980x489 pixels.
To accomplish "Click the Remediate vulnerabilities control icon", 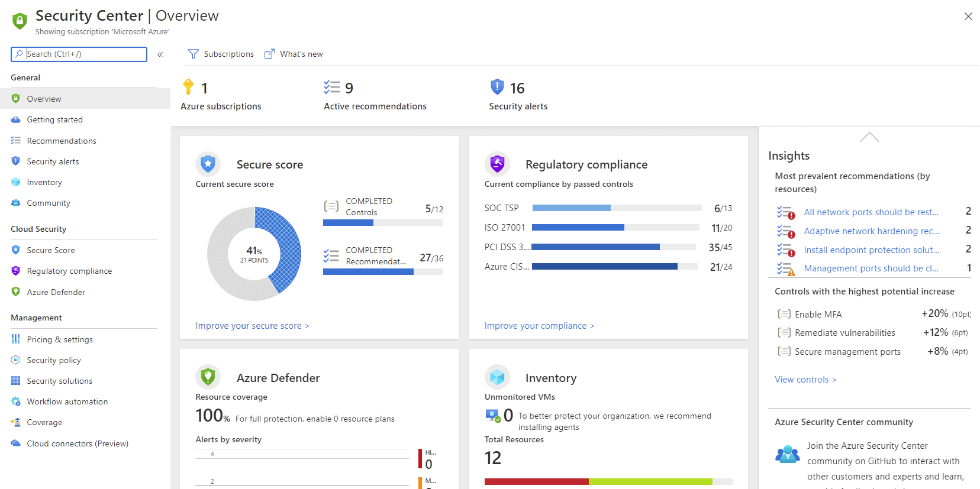I will pos(784,332).
